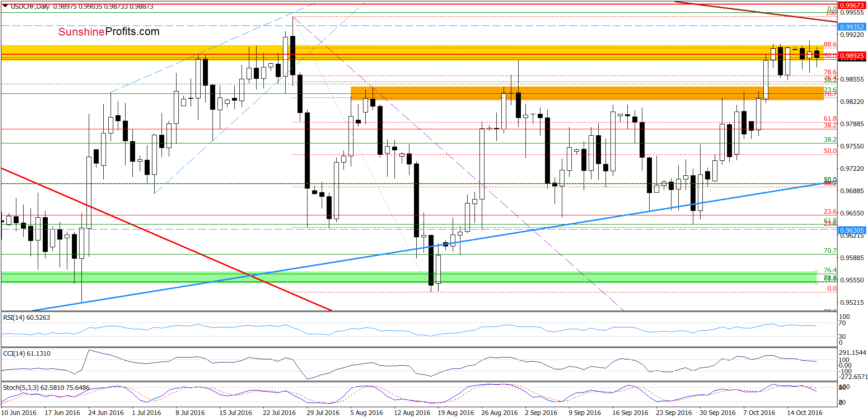Screen dimensions: 868x419
Task: Click the 0.95885 price axis value
Action: [852, 258]
